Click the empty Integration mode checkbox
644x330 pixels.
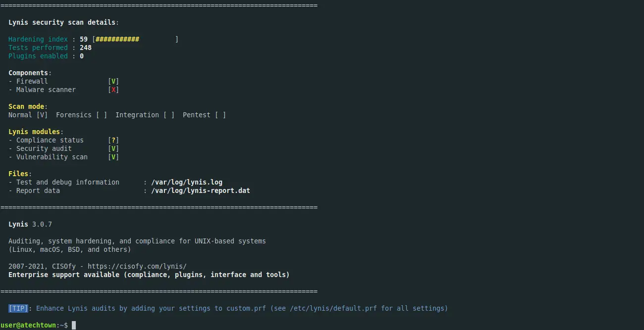169,115
